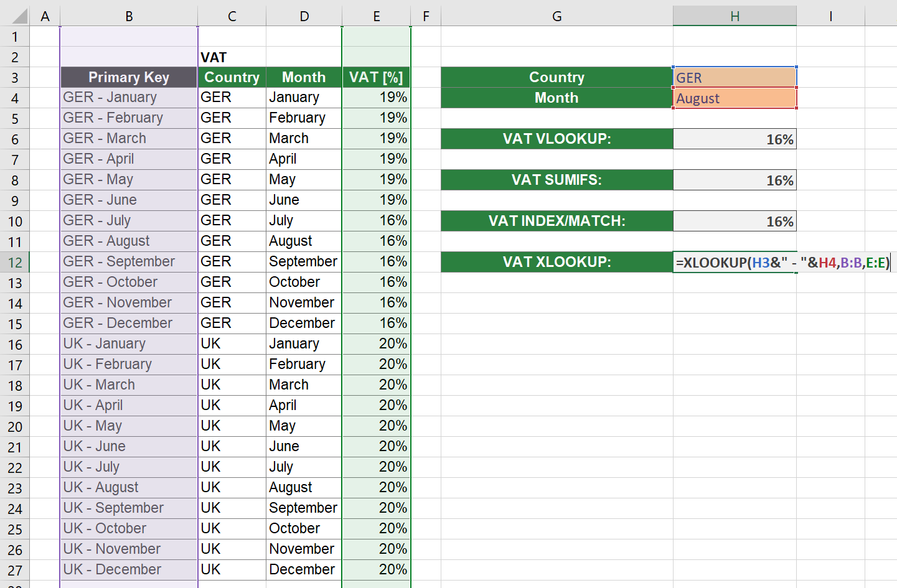Screen dimensions: 897x588
Task: Select 20% VAT for UK December
Action: (x=376, y=570)
